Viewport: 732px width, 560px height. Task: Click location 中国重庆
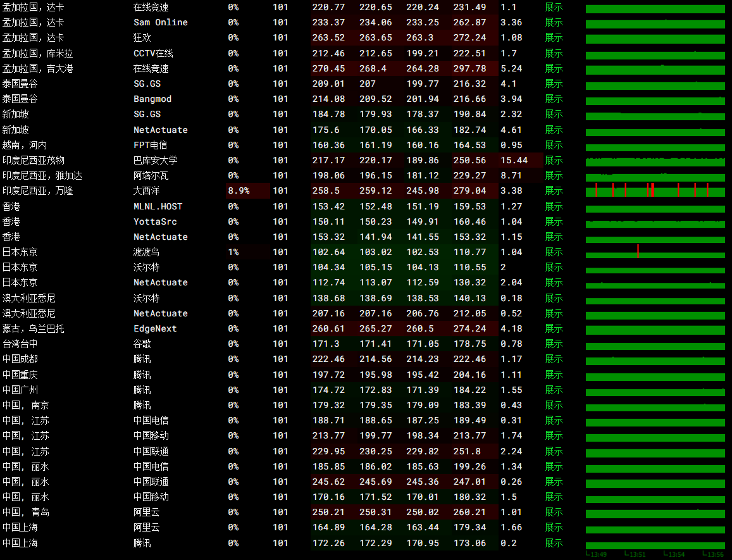(x=20, y=375)
